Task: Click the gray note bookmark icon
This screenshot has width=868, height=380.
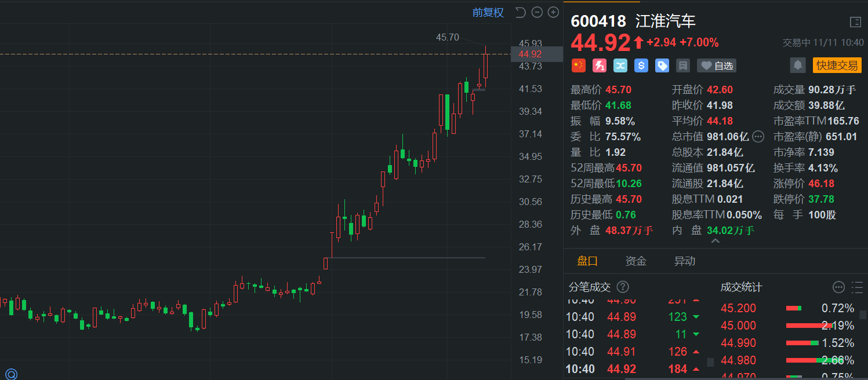Action: (683, 65)
